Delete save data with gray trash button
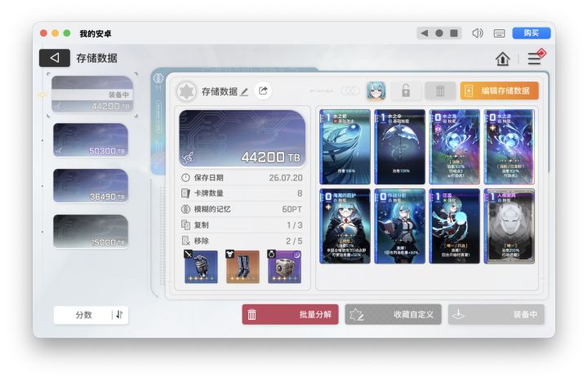 click(440, 91)
